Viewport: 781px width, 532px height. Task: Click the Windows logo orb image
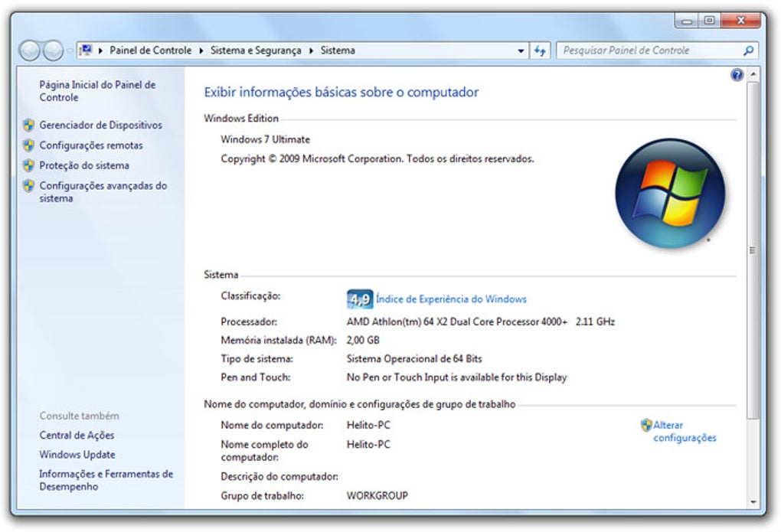click(670, 193)
